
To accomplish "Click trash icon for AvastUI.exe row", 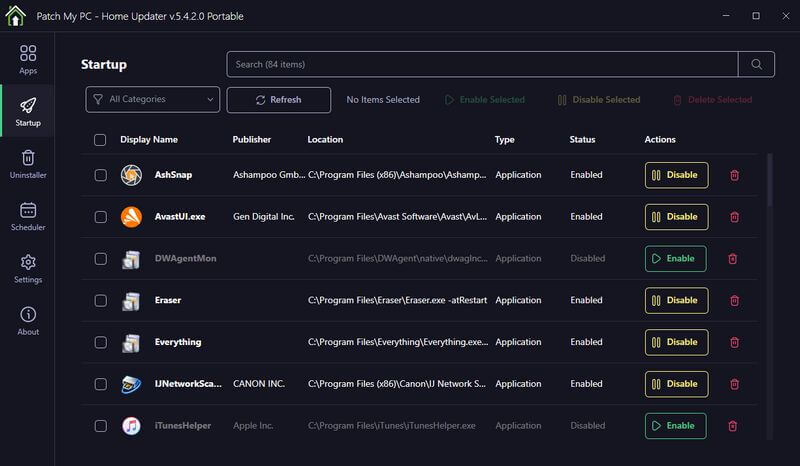I will click(x=734, y=217).
